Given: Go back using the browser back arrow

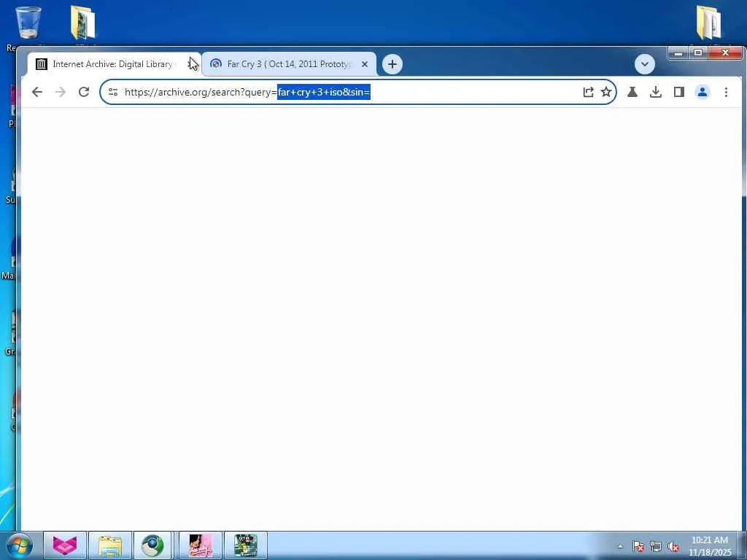Looking at the screenshot, I should 36,92.
